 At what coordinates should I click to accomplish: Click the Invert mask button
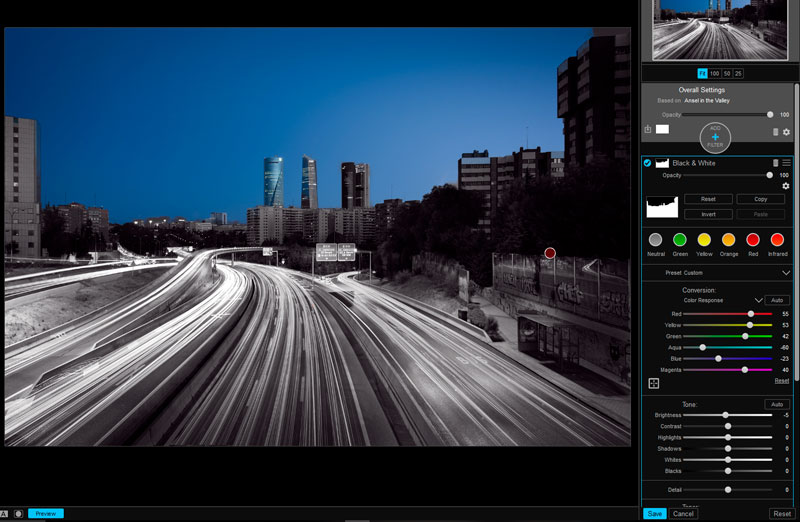coord(707,213)
